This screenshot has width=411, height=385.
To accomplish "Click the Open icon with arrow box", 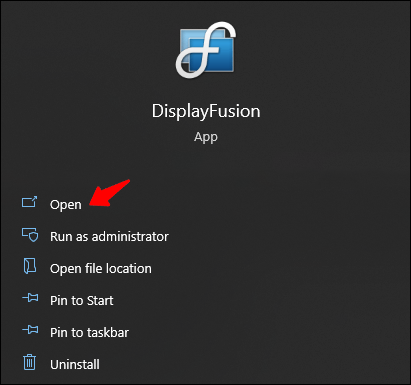I will [30, 202].
